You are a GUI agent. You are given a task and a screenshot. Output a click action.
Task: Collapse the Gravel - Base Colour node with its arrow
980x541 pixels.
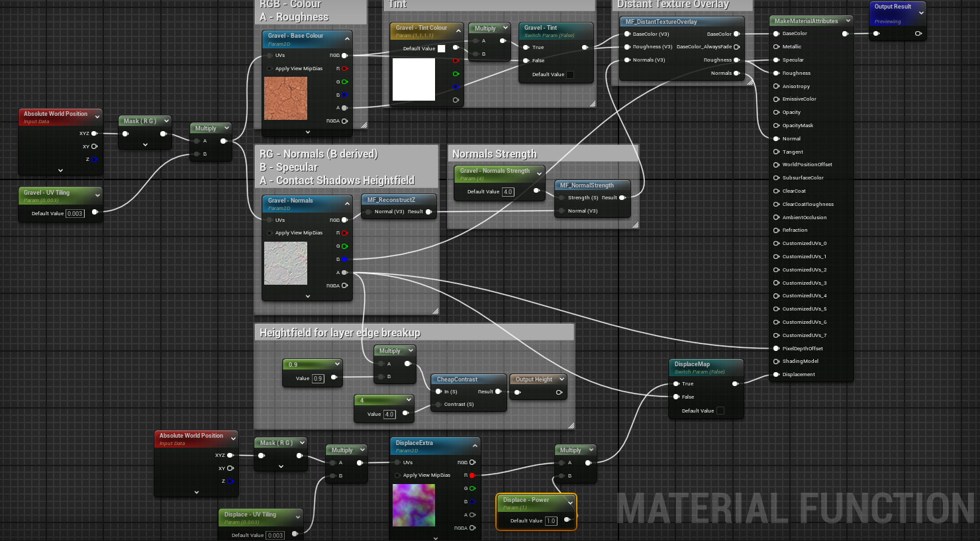coord(347,39)
